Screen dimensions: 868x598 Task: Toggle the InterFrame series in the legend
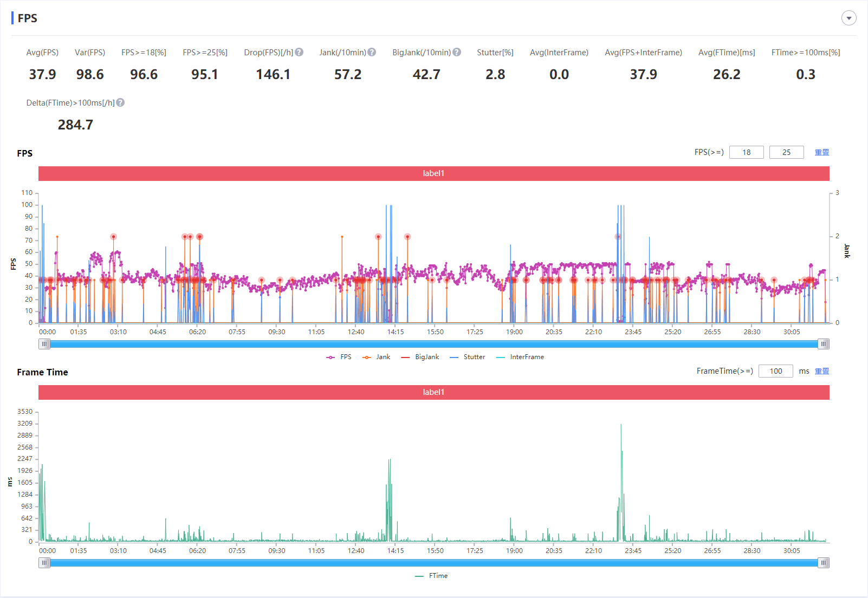(520, 357)
